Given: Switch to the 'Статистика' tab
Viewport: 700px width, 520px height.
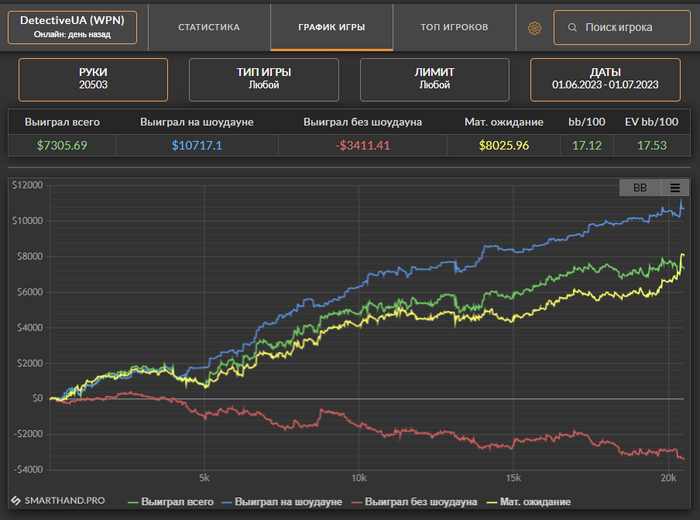Looking at the screenshot, I should click(x=209, y=27).
